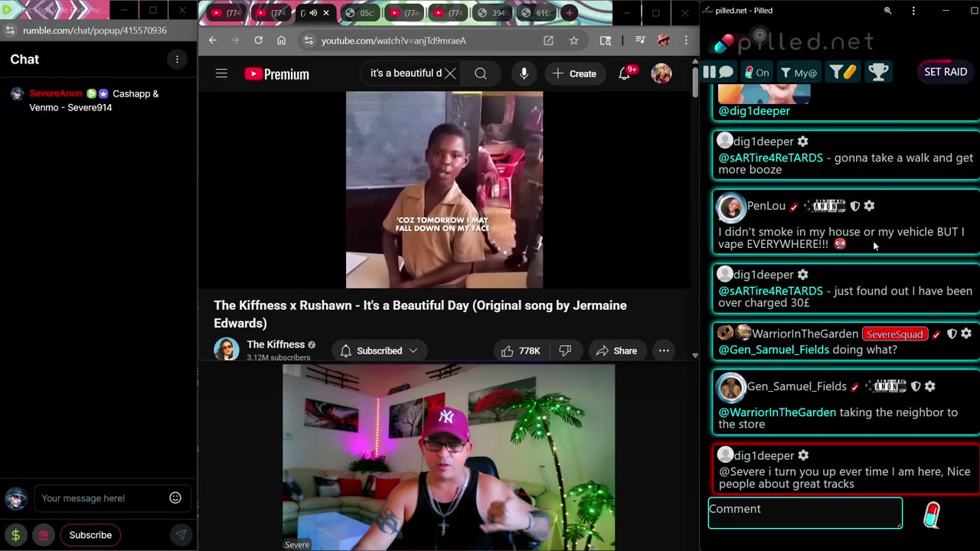This screenshot has width=980, height=551.
Task: Click the YouTube search magnifier button
Action: point(480,73)
